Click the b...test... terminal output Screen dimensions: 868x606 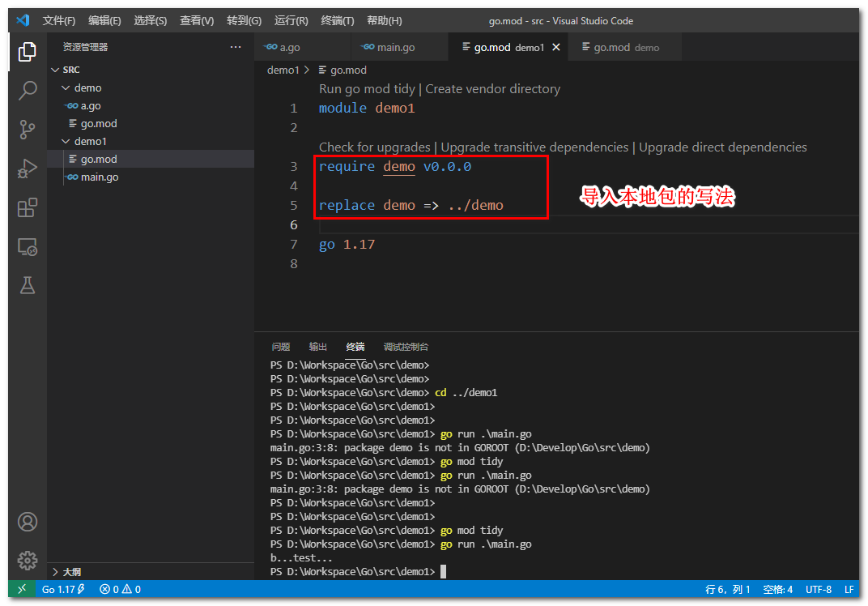pos(301,558)
